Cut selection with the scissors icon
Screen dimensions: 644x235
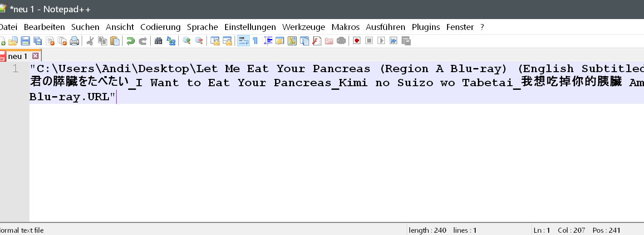[x=90, y=41]
